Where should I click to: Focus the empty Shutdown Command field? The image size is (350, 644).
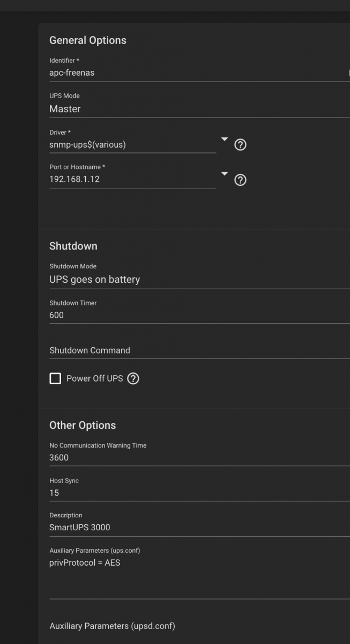pyautogui.click(x=199, y=350)
